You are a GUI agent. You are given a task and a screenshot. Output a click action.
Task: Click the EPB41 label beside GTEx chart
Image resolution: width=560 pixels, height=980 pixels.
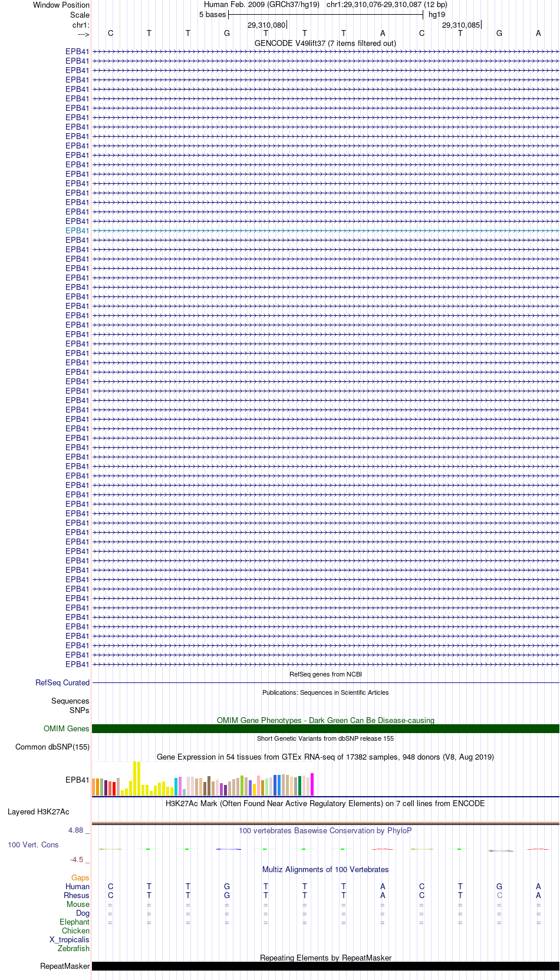click(x=77, y=780)
